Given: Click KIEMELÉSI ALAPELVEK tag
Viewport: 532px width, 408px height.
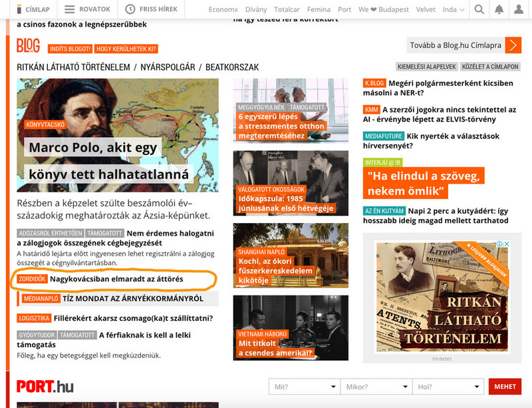Looking at the screenshot, I should pyautogui.click(x=427, y=67).
